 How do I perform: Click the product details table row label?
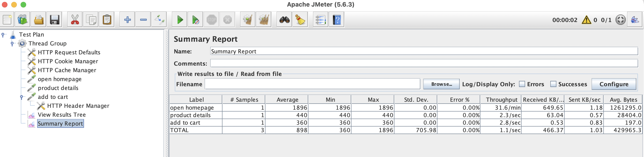click(x=190, y=115)
